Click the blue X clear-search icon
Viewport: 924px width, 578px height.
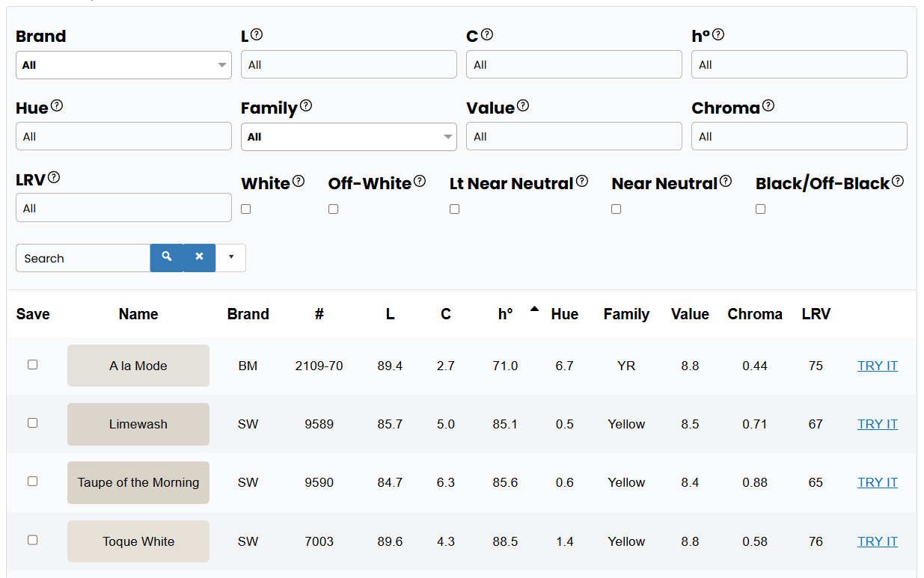click(x=199, y=257)
